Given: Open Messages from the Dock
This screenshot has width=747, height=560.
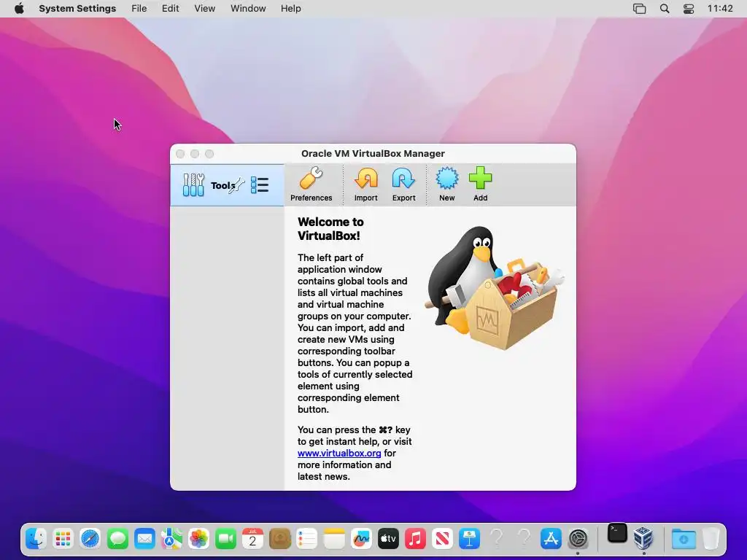Looking at the screenshot, I should tap(117, 539).
